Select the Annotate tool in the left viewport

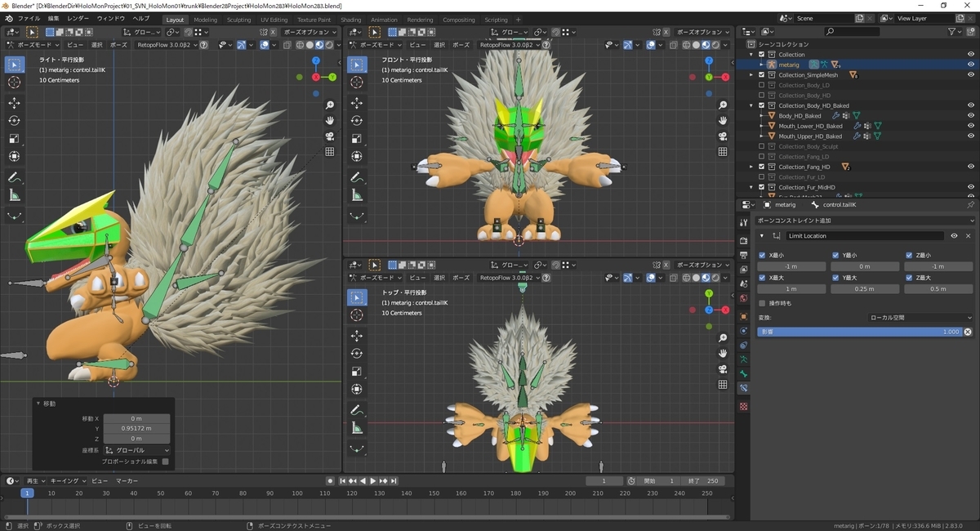pos(15,177)
